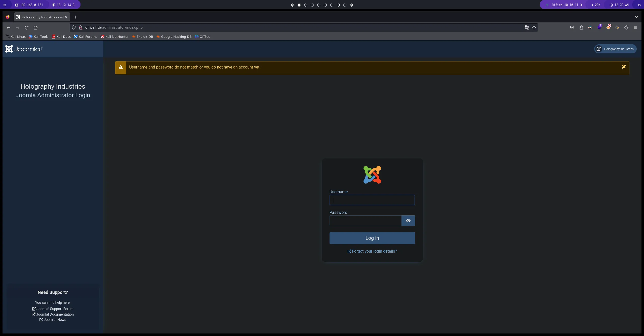Click the translate page icon
644x336 pixels.
527,27
